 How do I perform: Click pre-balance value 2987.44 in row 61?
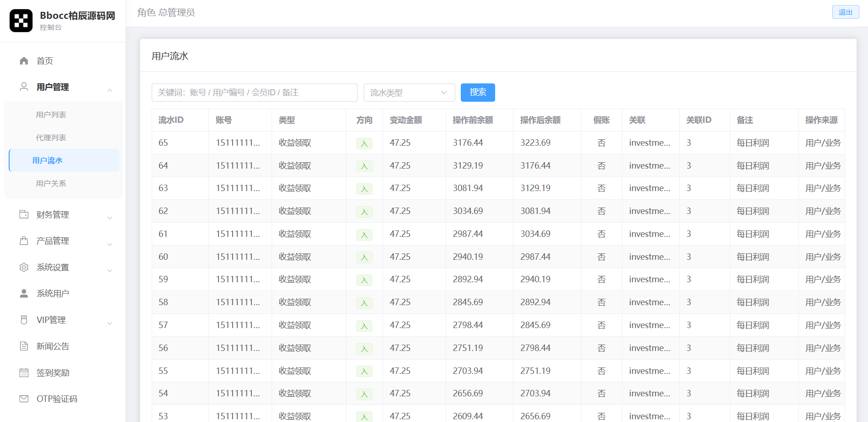pos(468,234)
